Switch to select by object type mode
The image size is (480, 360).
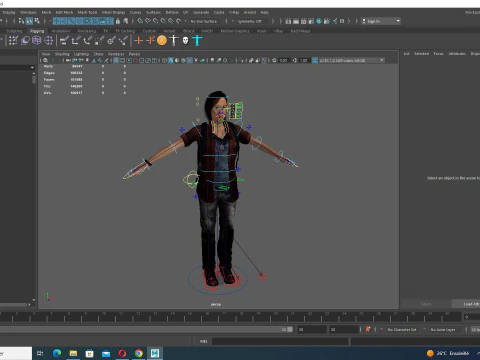click(29, 21)
